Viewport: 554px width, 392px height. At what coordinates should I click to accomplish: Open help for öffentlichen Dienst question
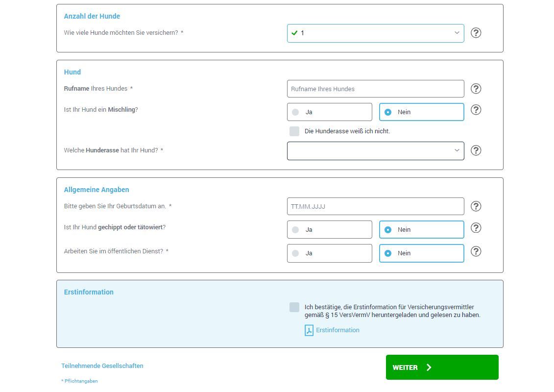476,252
